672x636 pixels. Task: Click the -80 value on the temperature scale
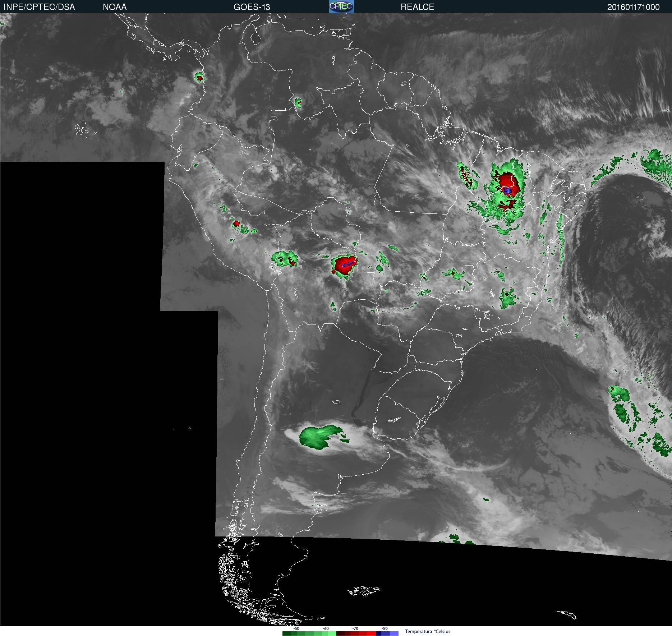pyautogui.click(x=385, y=628)
